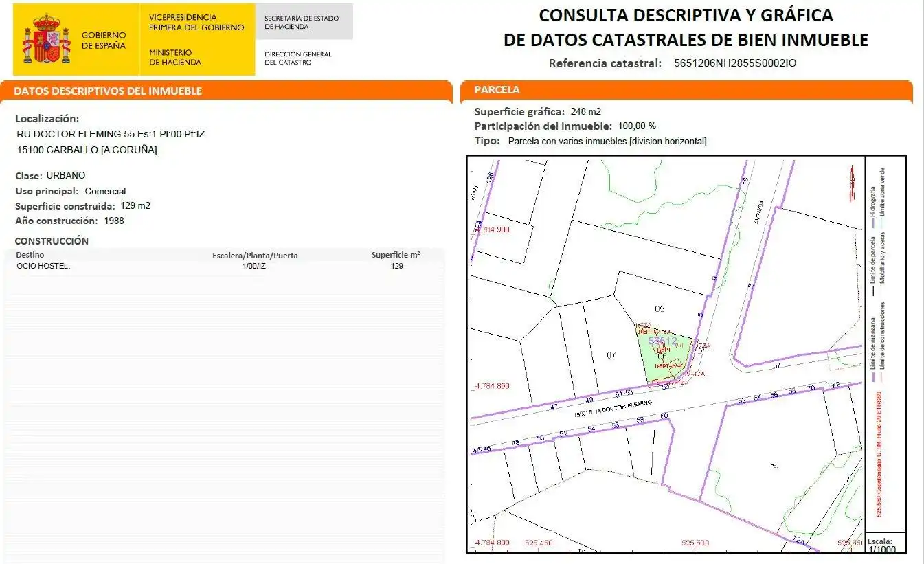Click the "OCIO HOSTEL." table cell

(x=43, y=266)
